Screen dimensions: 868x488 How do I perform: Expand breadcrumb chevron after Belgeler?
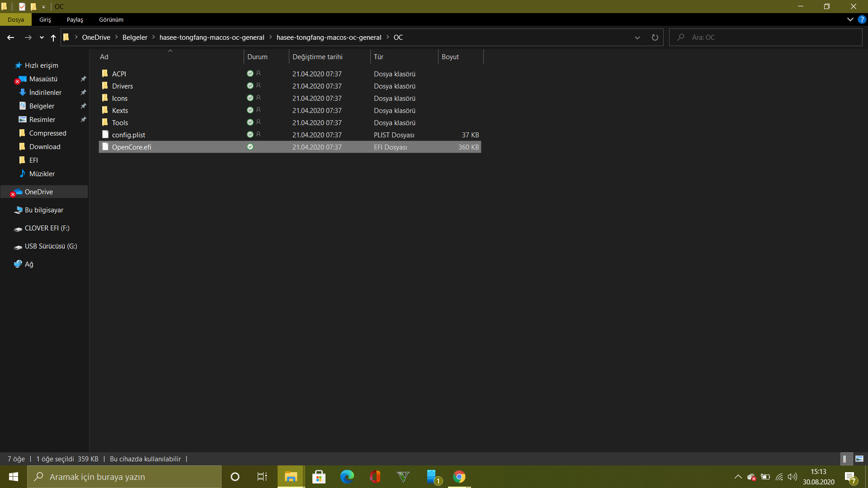pyautogui.click(x=154, y=38)
